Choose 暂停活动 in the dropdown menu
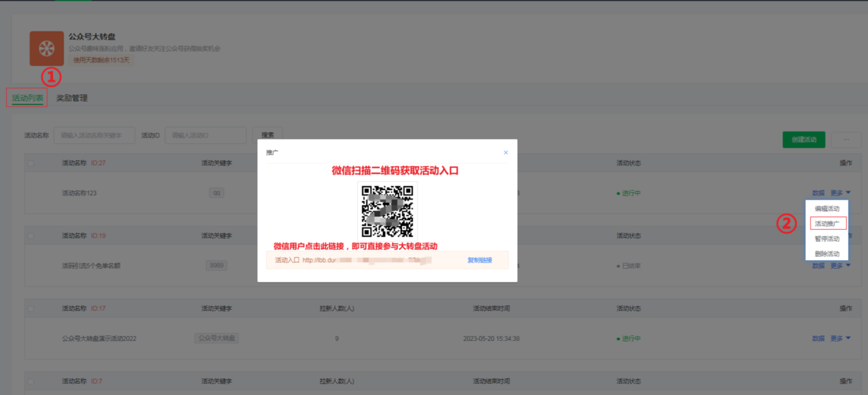The height and width of the screenshot is (395, 868). pos(827,239)
